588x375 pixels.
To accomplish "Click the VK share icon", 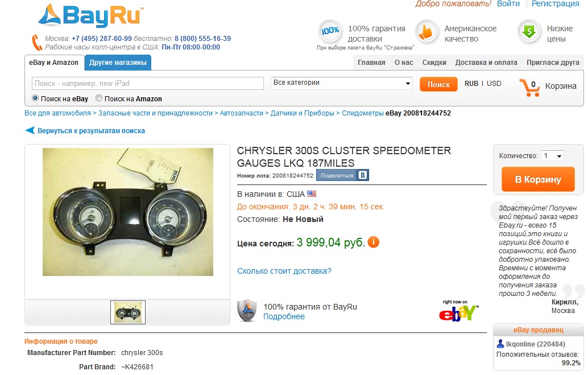I will click(362, 175).
